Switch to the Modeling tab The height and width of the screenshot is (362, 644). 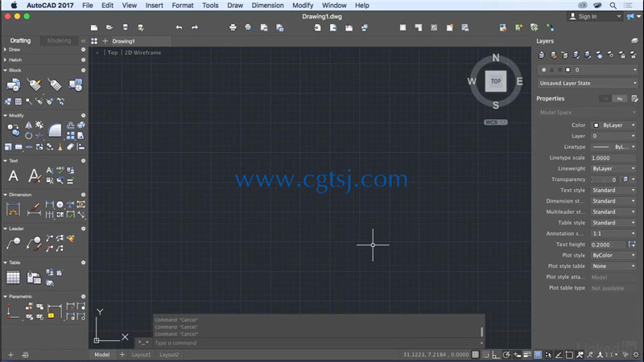pos(59,41)
